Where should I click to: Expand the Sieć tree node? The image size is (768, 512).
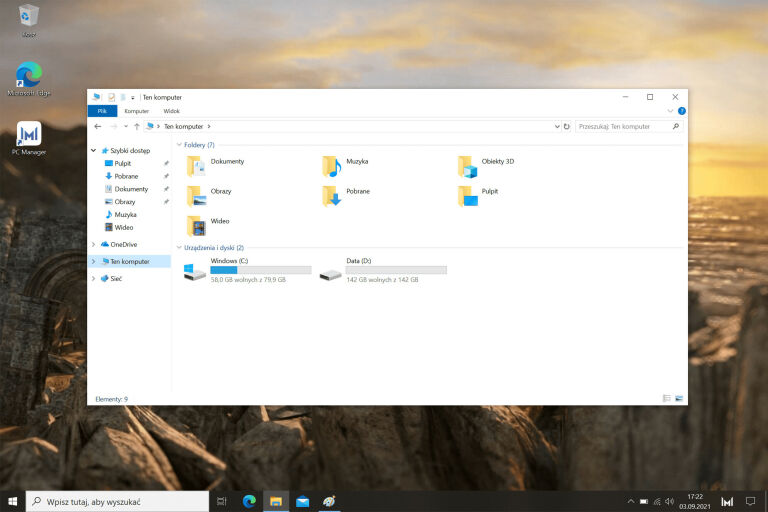93,278
